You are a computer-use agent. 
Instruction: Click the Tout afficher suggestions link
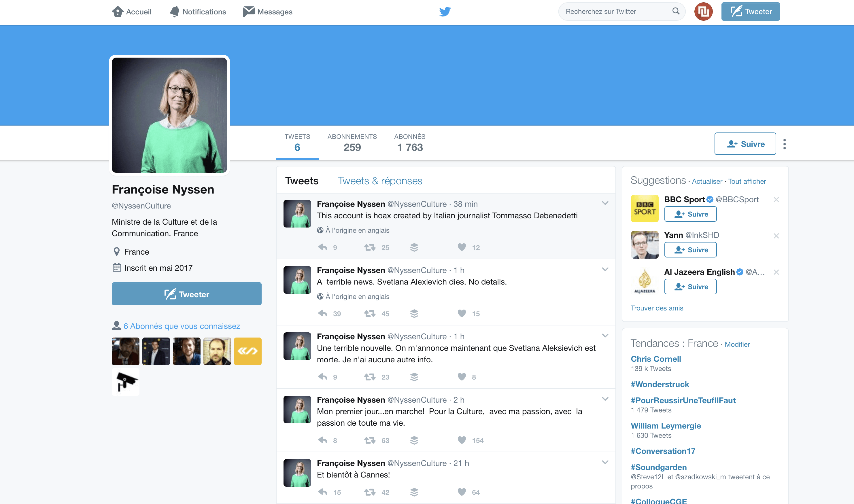[x=747, y=181]
